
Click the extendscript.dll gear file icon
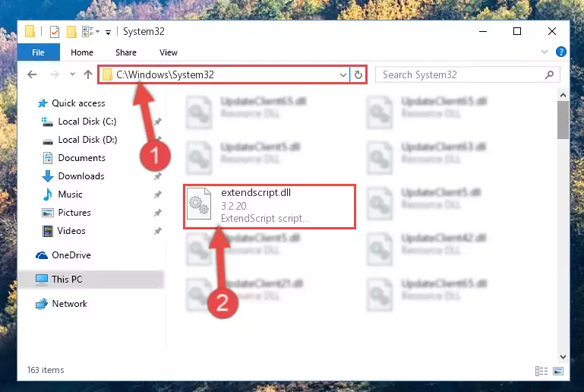click(199, 204)
